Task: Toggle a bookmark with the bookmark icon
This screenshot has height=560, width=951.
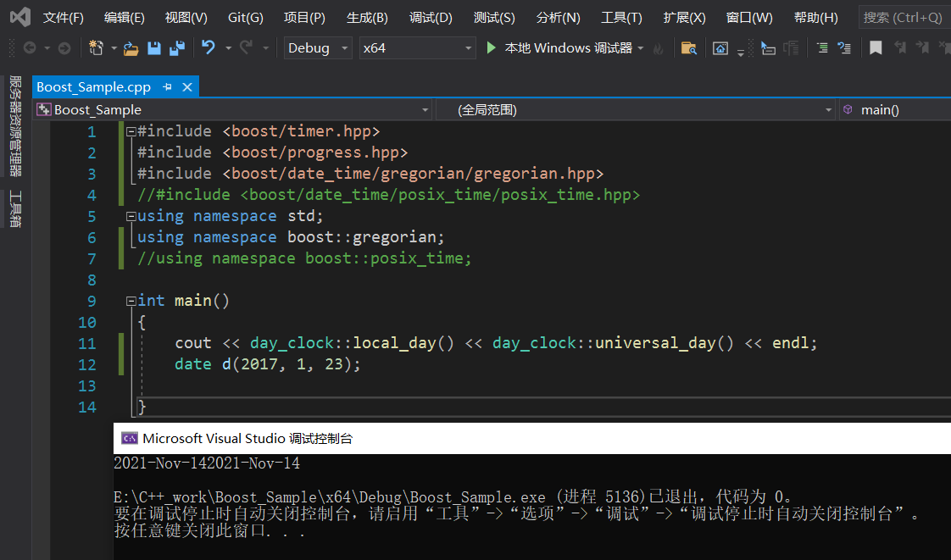Action: (x=876, y=48)
